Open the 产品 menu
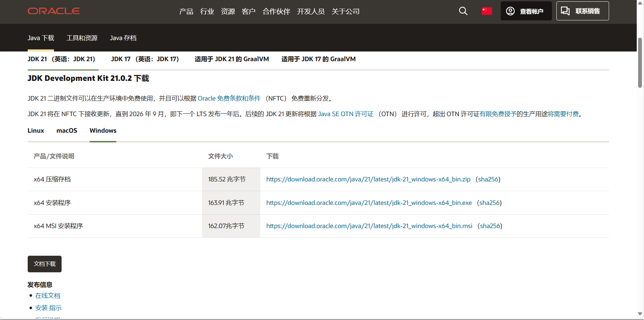This screenshot has height=320, width=644. pyautogui.click(x=186, y=11)
